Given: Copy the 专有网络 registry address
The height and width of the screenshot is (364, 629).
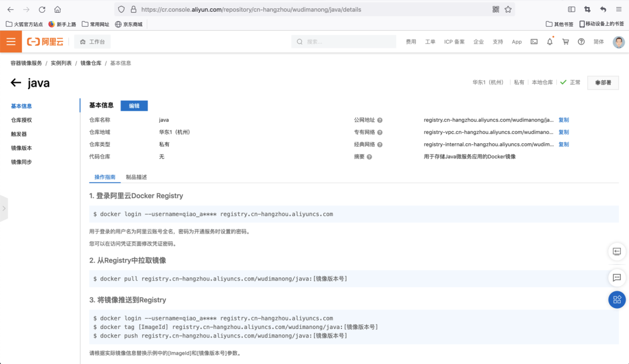Looking at the screenshot, I should pos(564,132).
